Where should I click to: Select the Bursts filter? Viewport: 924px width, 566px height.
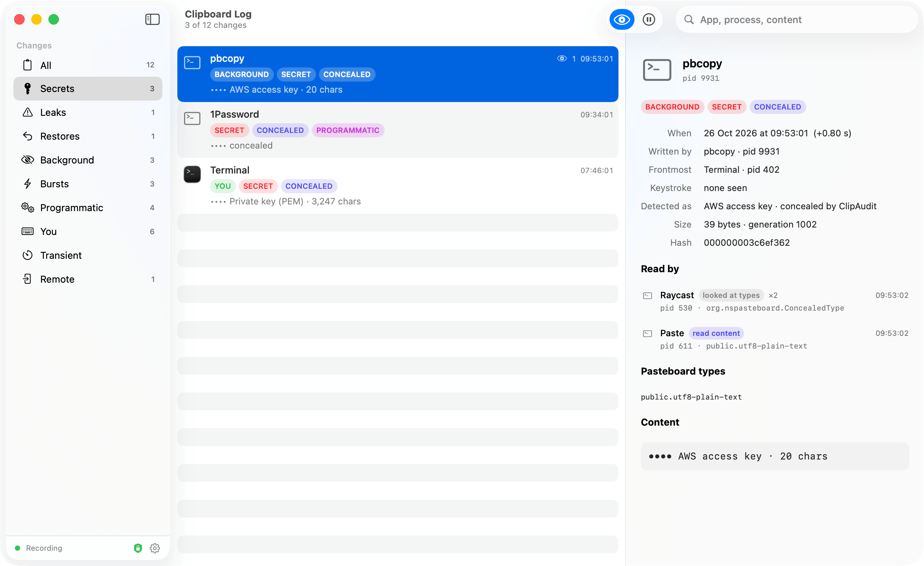tap(88, 184)
